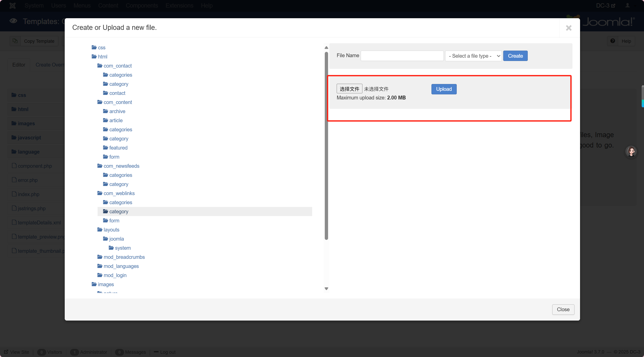Select the html folder in tree

102,57
